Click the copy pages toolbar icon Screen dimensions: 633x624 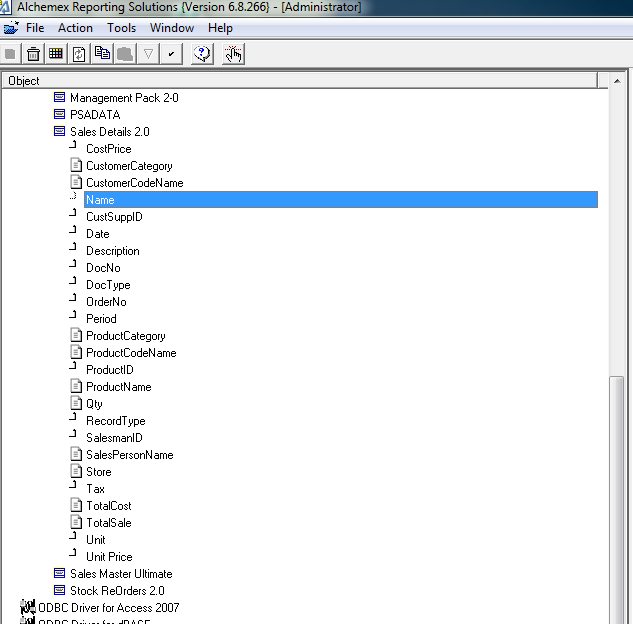pyautogui.click(x=102, y=54)
